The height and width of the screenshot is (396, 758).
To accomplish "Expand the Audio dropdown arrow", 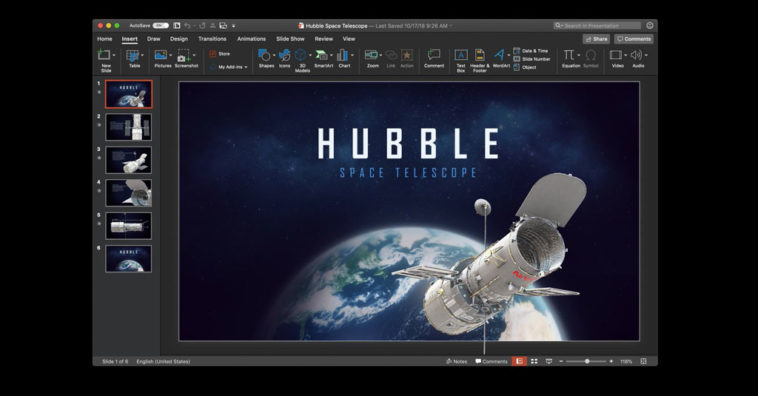I will click(x=646, y=55).
